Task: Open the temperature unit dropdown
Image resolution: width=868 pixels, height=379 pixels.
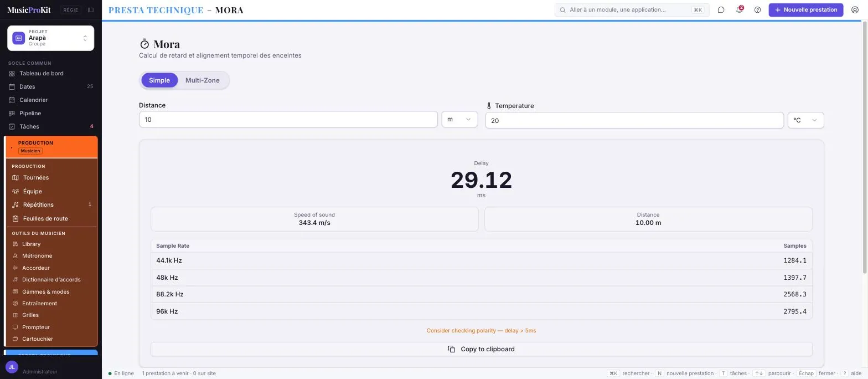Action: point(805,120)
